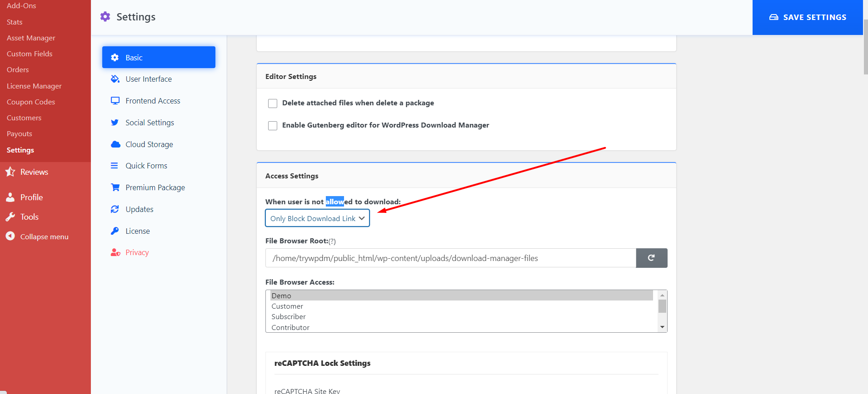Open the Only Block Download Link dropdown
This screenshot has height=394, width=868.
point(317,218)
